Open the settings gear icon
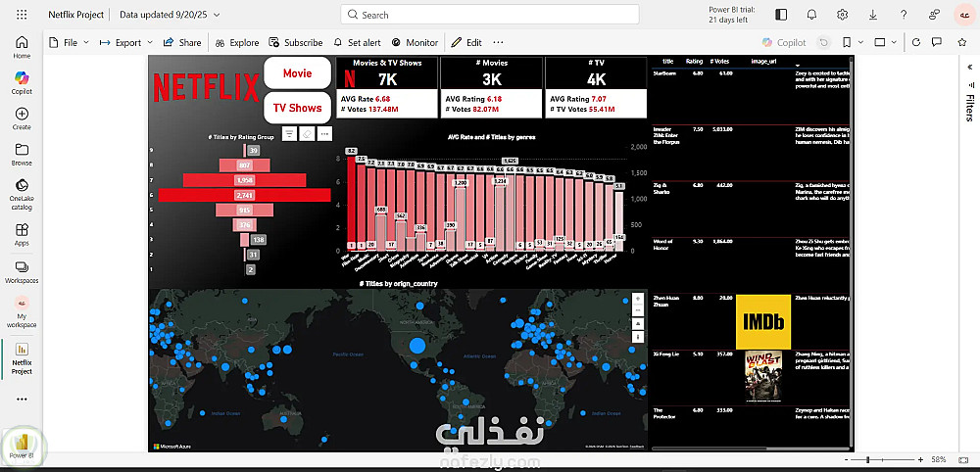Viewport: 980px width, 472px height. click(x=843, y=15)
